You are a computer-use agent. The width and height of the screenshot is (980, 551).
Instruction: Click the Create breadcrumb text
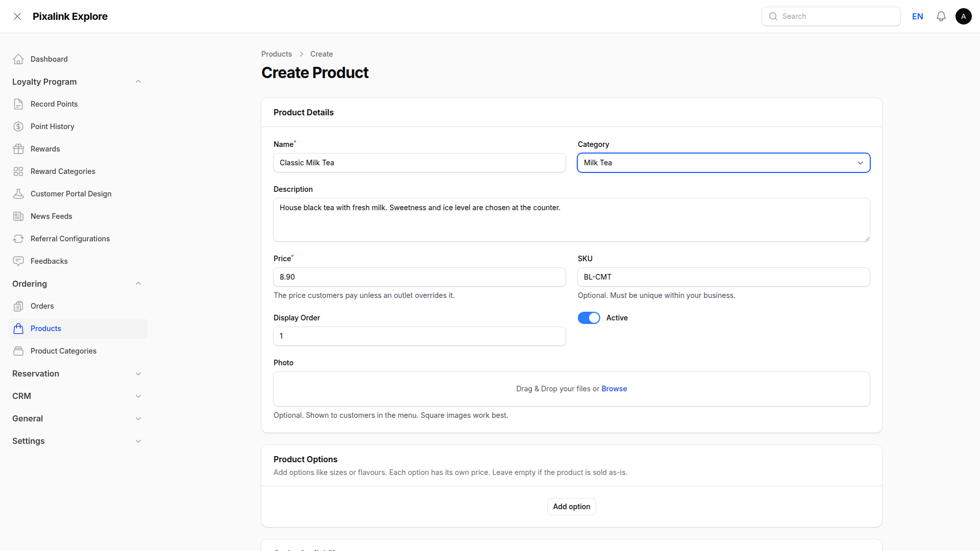pyautogui.click(x=322, y=54)
